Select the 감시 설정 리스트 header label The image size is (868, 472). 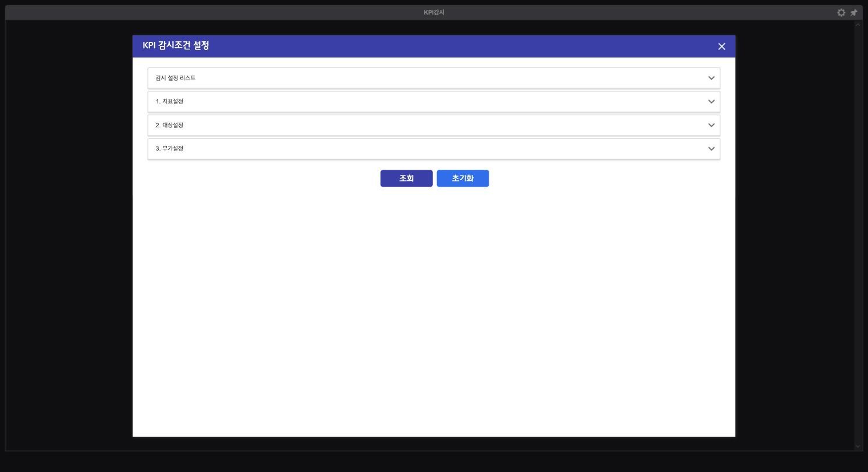tap(175, 78)
